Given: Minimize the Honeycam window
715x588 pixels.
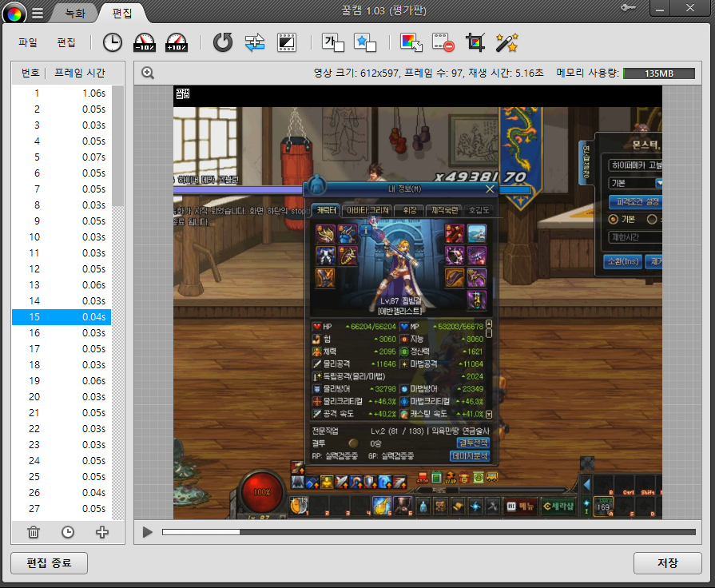Looking at the screenshot, I should tap(659, 9).
